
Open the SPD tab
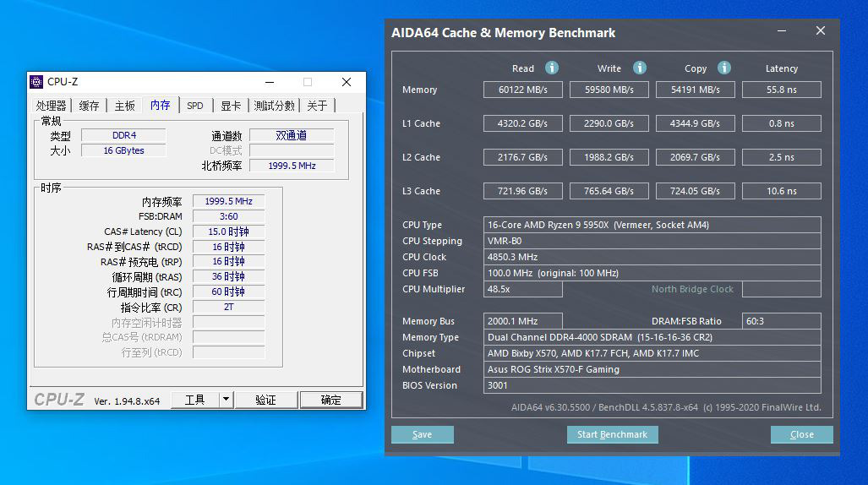tap(195, 106)
